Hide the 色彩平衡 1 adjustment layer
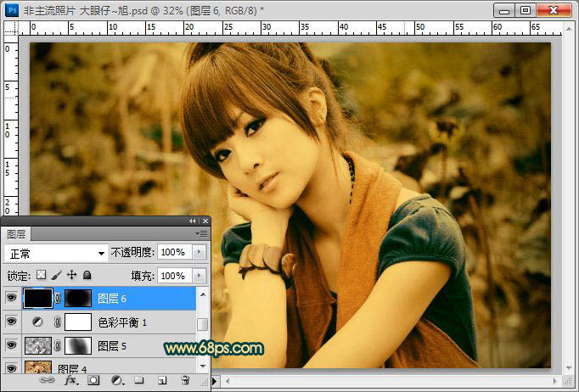The width and height of the screenshot is (579, 392). point(11,322)
